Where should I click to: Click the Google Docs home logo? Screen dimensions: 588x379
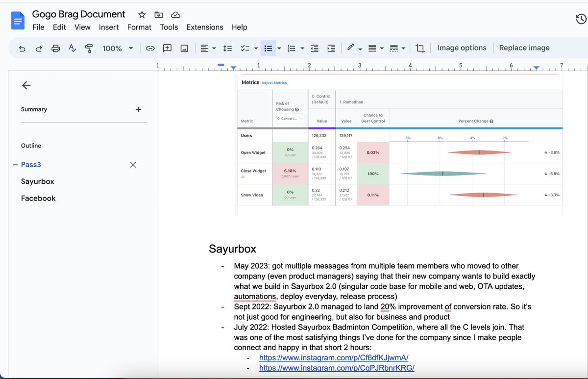[18, 21]
